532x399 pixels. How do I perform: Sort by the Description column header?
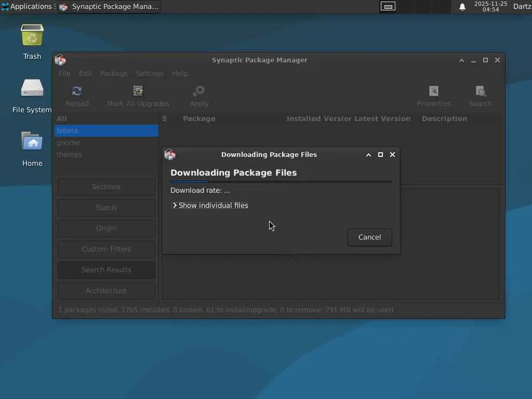(x=445, y=119)
